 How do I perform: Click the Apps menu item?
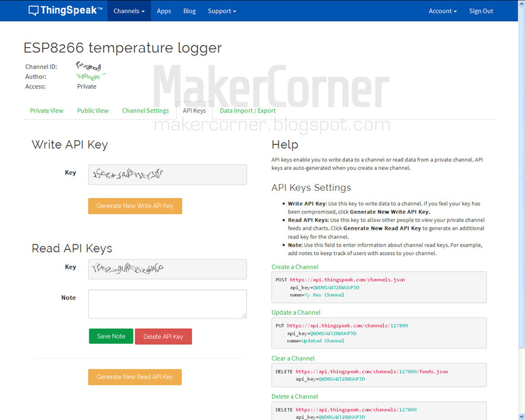[x=164, y=10]
